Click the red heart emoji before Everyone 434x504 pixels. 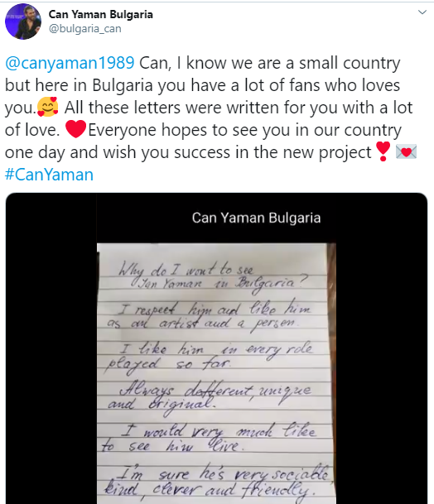point(75,129)
